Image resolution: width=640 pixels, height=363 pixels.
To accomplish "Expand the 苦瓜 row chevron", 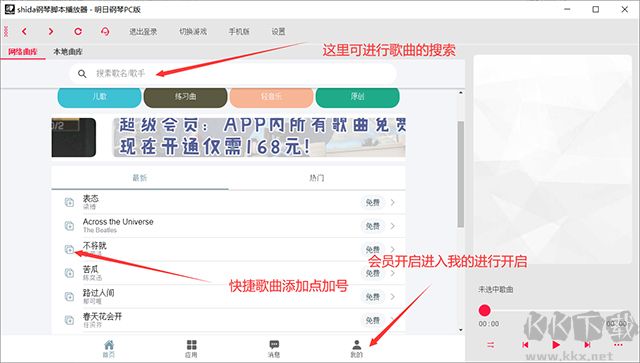I will 393,273.
